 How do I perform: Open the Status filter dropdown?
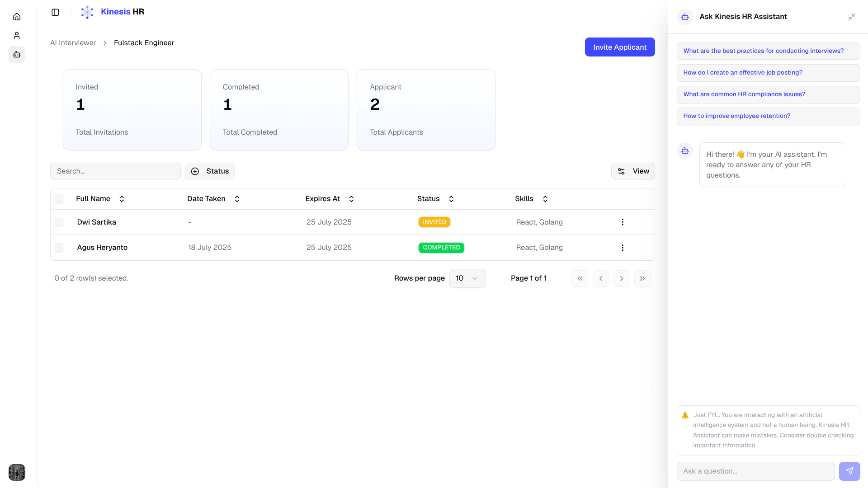coord(210,171)
